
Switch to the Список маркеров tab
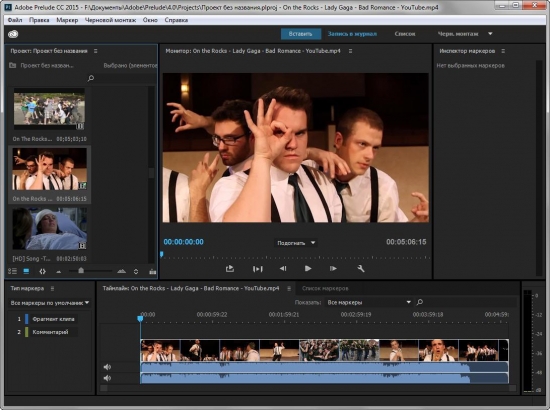point(325,288)
